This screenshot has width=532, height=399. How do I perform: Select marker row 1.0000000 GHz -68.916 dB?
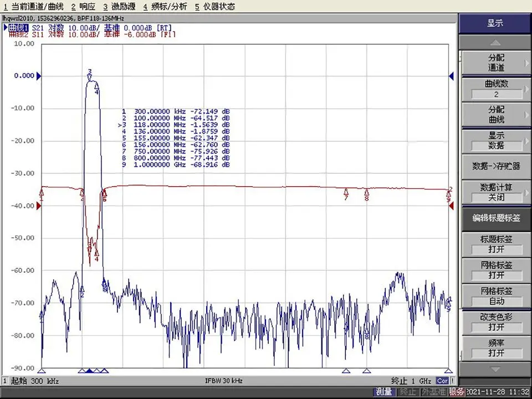pos(176,165)
